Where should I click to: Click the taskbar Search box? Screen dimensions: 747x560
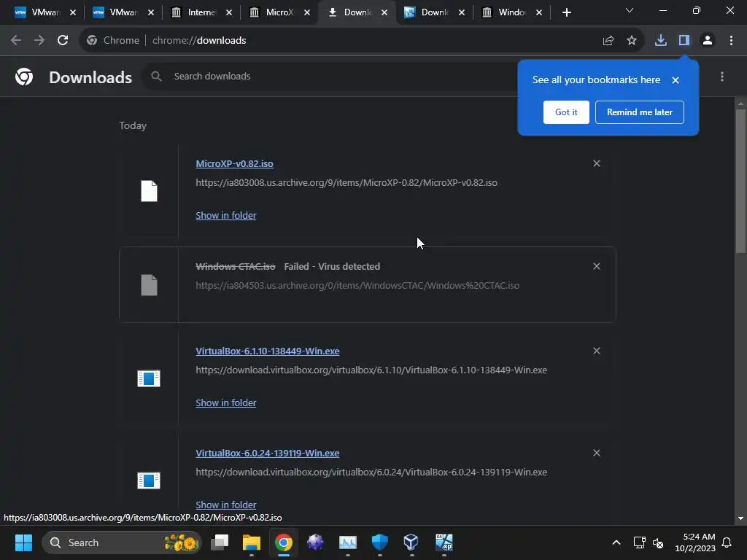[x=122, y=542]
